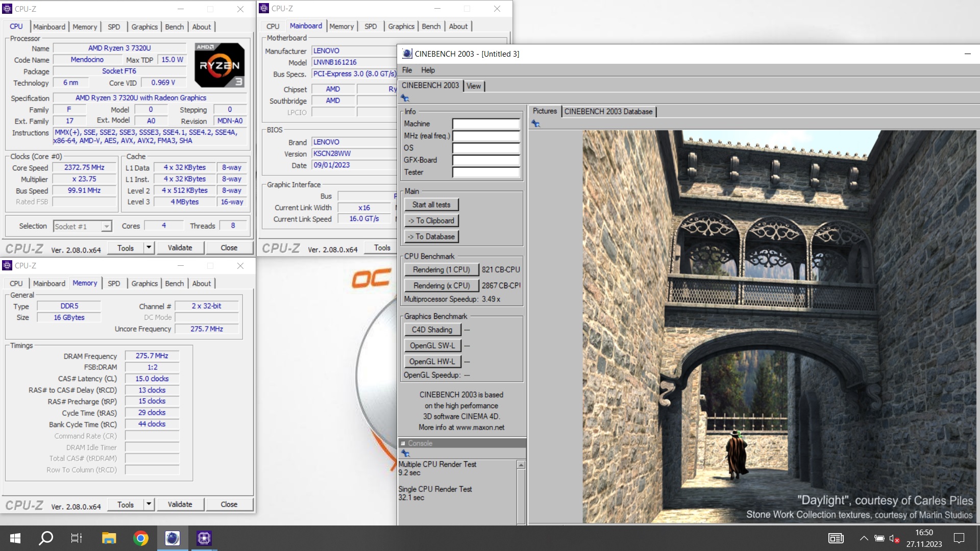Open Task View taskbar icon
This screenshot has width=980, height=551.
(x=77, y=538)
